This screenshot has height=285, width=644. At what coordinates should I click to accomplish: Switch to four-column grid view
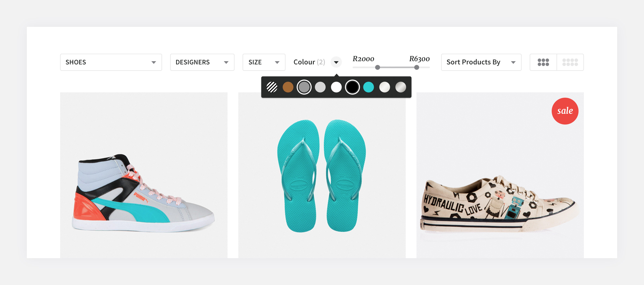pos(570,62)
